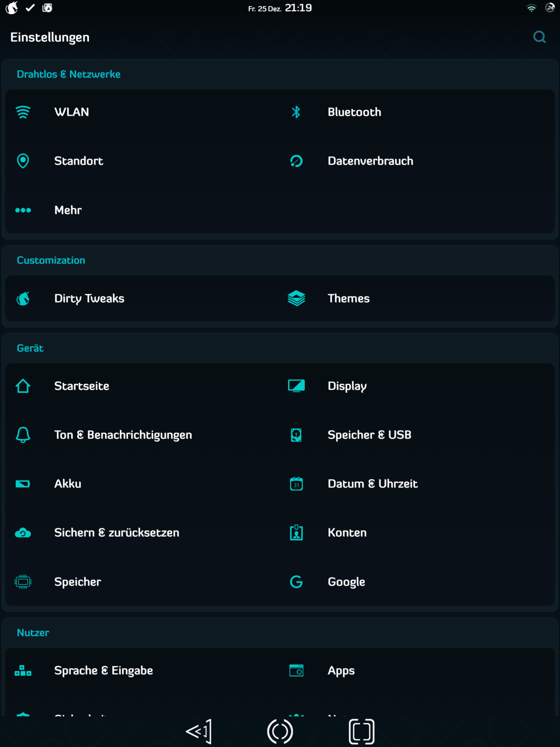560x747 pixels.
Task: Expand the Mehr network options
Action: coord(68,210)
